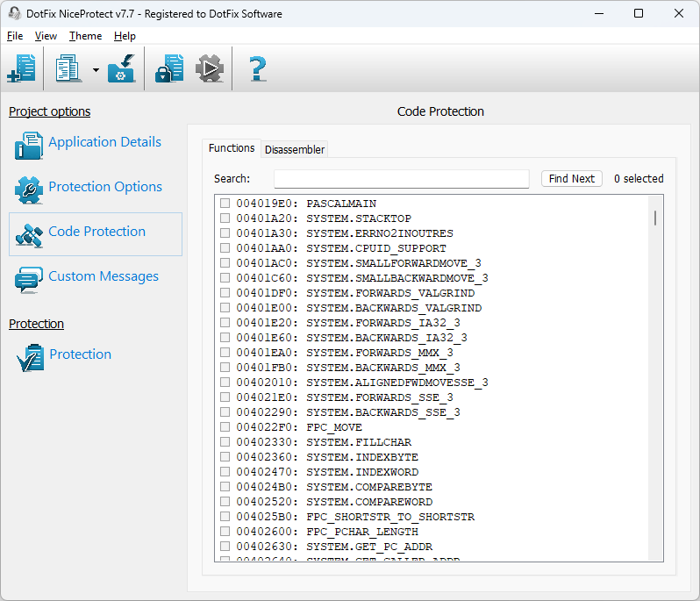Viewport: 700px width, 601px height.
Task: Click the SYSTEM.FORWARDS_IA32_3 entry
Action: (x=383, y=323)
